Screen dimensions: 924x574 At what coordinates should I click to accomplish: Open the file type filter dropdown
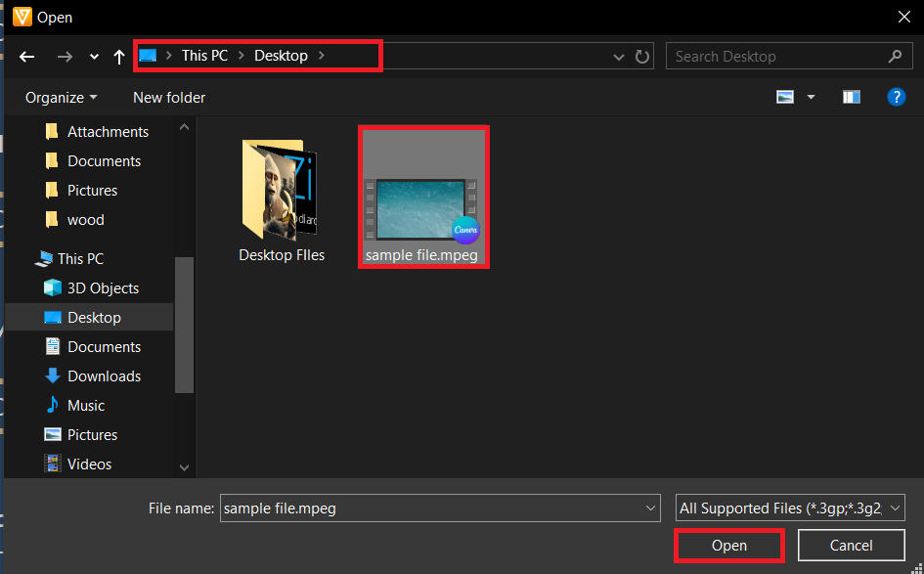tap(788, 508)
